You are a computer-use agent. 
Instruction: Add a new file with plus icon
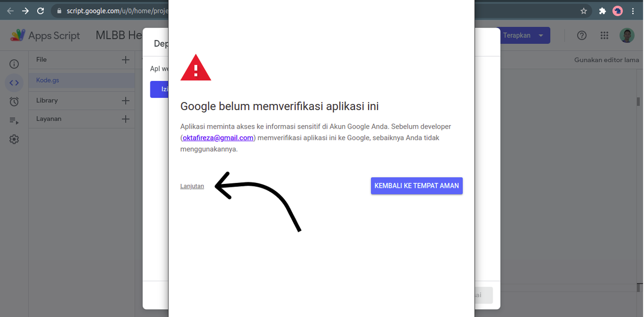tap(126, 60)
